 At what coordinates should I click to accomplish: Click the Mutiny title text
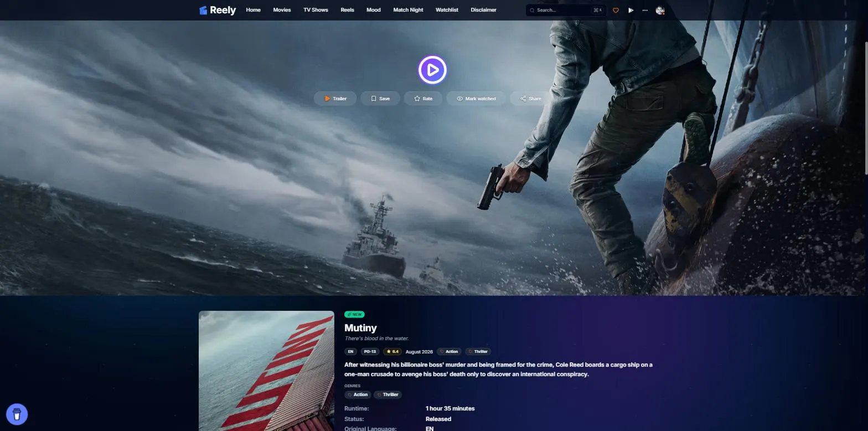360,328
